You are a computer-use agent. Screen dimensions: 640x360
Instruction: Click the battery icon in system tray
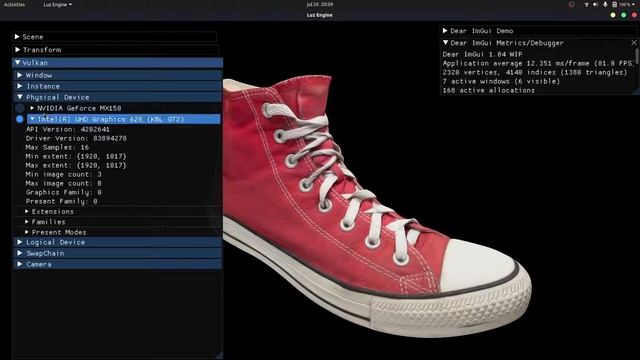coord(614,4)
